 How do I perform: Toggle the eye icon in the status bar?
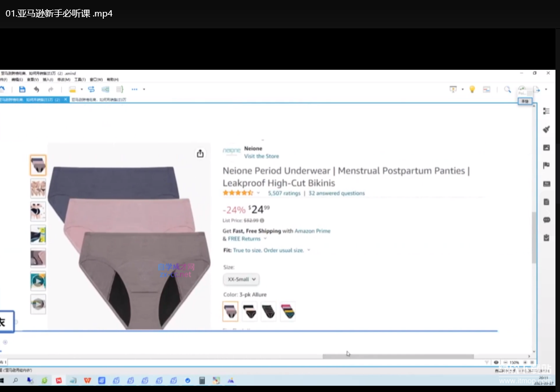pyautogui.click(x=496, y=363)
